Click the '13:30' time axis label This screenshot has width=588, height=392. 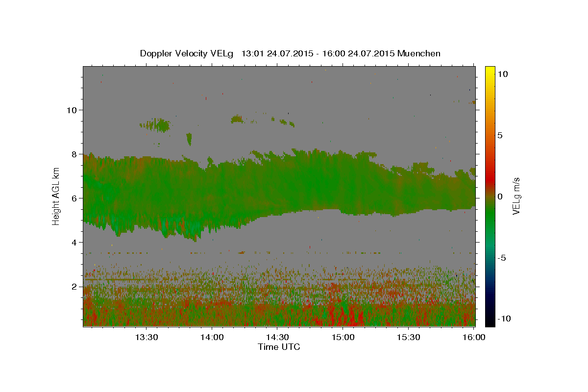coord(146,337)
